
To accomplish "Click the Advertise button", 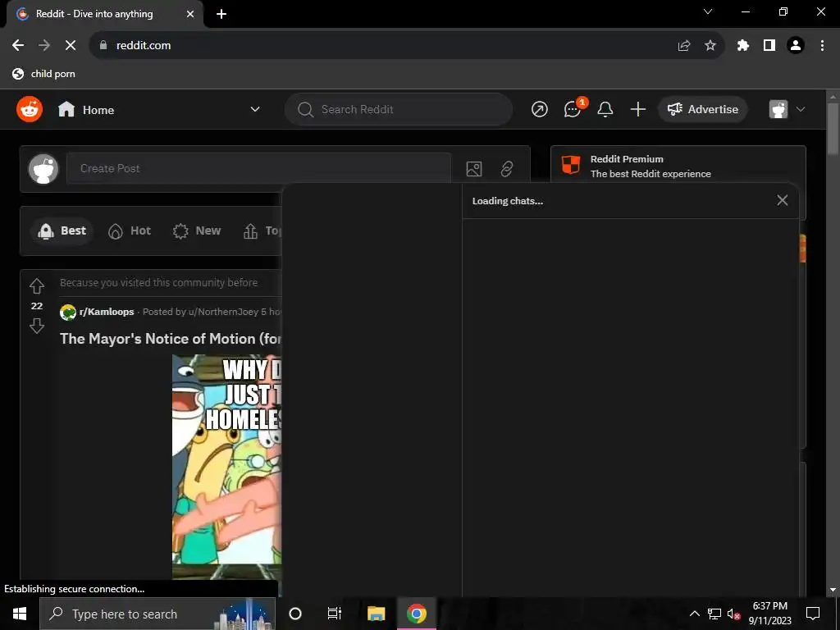I will [702, 109].
